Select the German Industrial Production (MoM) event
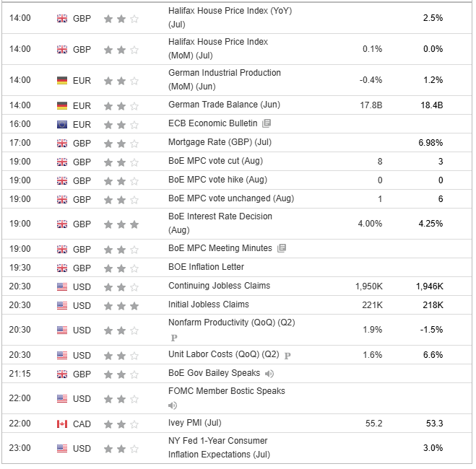Screen dimensions: 476x469 225,80
